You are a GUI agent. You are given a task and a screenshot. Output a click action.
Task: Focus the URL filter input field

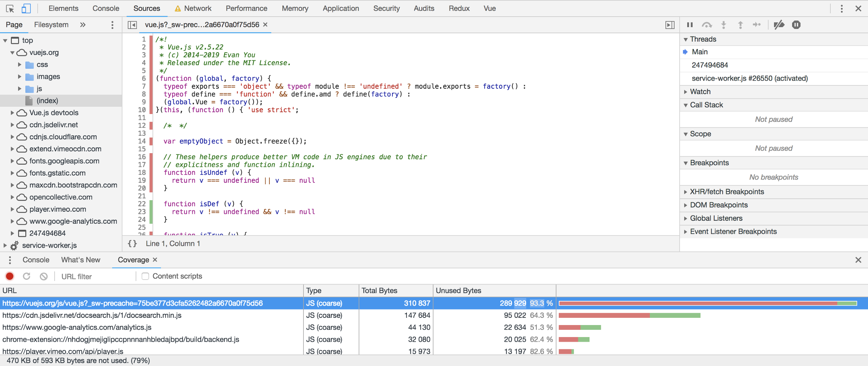click(x=96, y=276)
